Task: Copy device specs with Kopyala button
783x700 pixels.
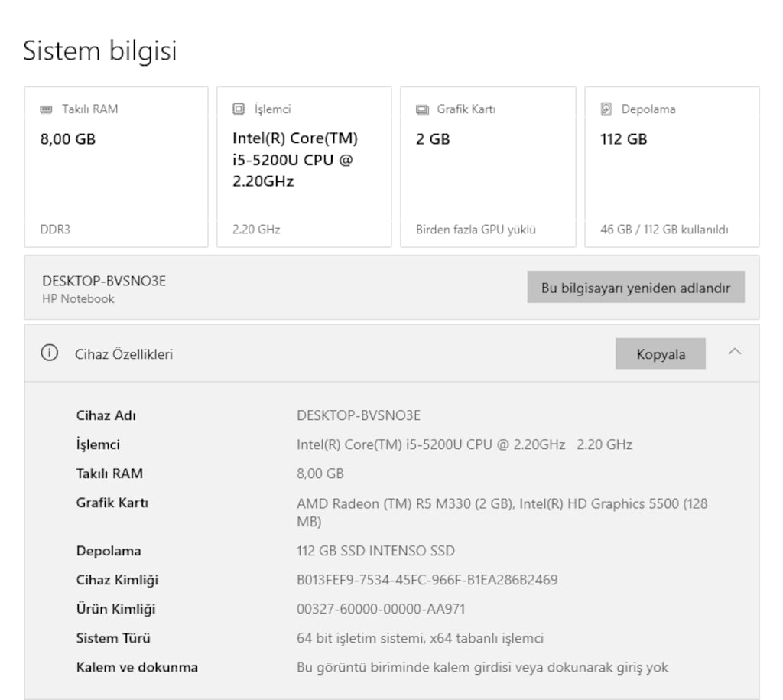Action: tap(660, 353)
